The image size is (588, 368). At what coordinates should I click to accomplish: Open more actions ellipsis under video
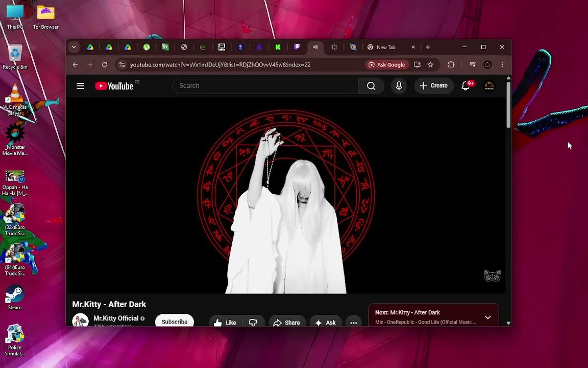[353, 322]
